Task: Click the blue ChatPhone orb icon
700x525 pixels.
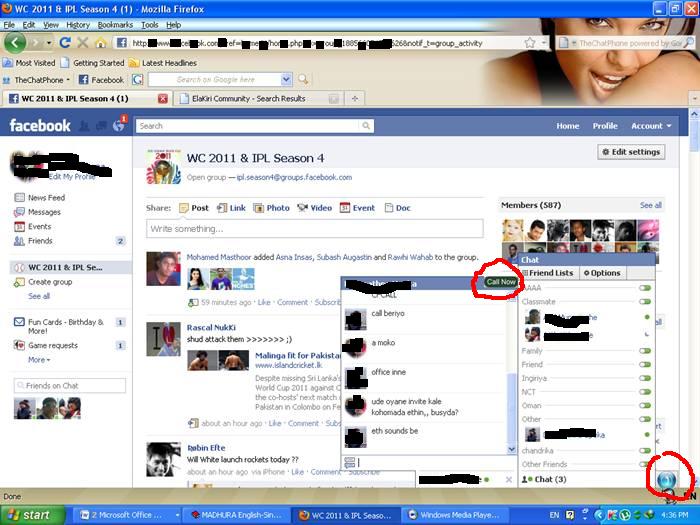Action: point(666,480)
